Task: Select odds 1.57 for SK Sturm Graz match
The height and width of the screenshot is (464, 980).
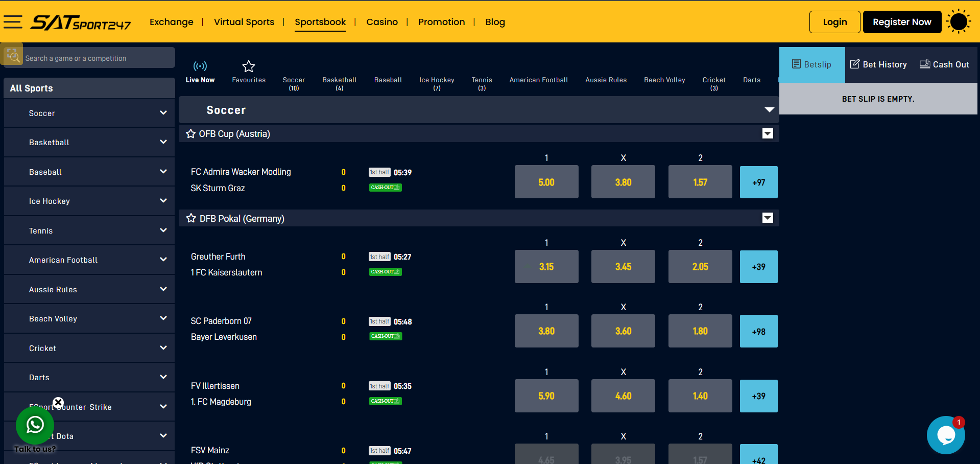Action: [700, 181]
